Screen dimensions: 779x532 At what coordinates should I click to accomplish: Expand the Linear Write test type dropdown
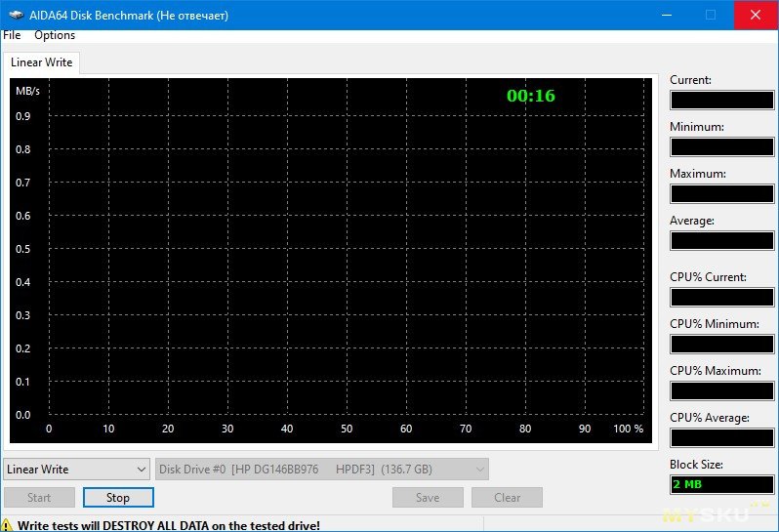(76, 470)
